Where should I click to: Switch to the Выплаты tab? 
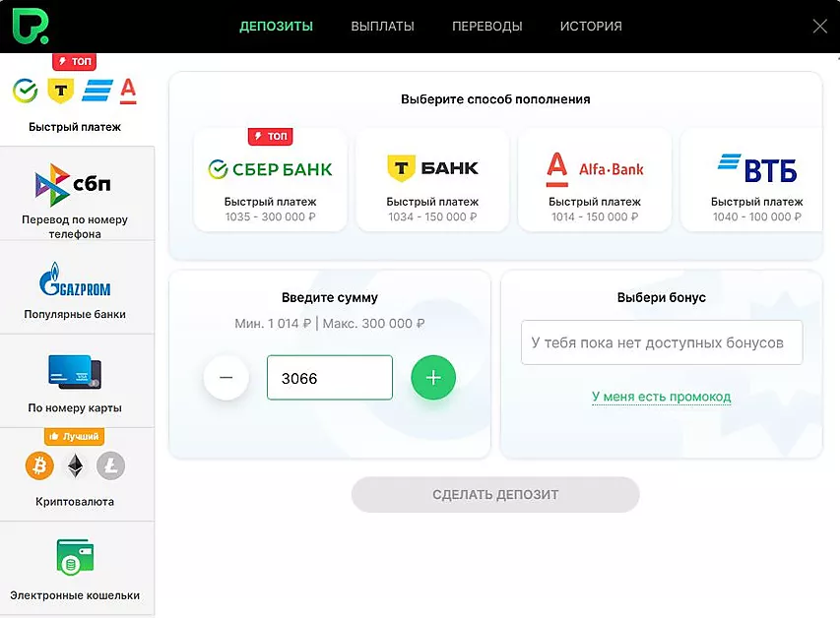point(382,27)
